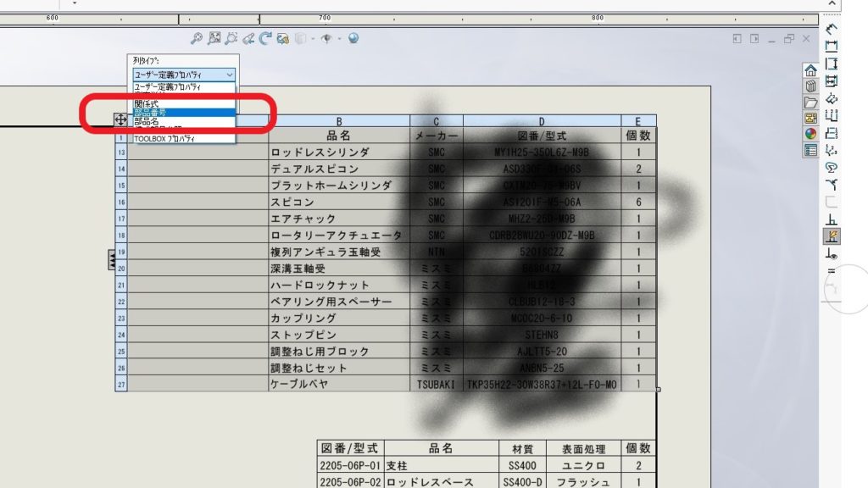Open the column type dropdown box
Viewport: 868px width, 488px height.
(x=183, y=75)
